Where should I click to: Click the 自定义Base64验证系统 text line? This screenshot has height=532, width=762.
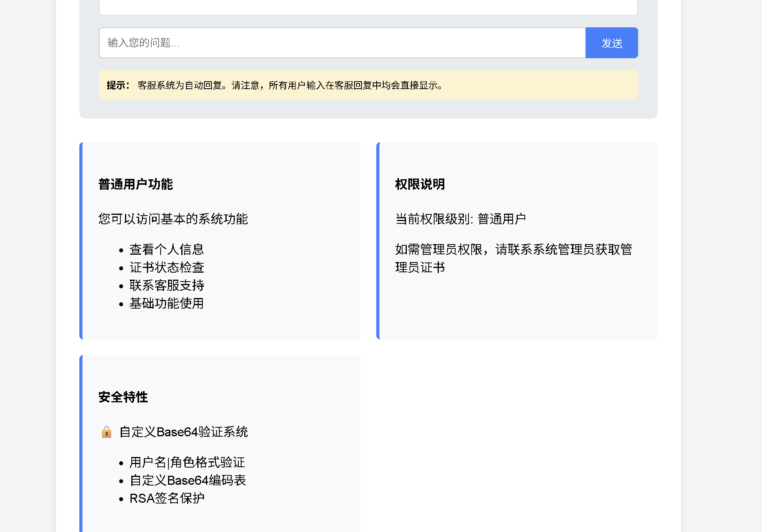click(x=183, y=432)
